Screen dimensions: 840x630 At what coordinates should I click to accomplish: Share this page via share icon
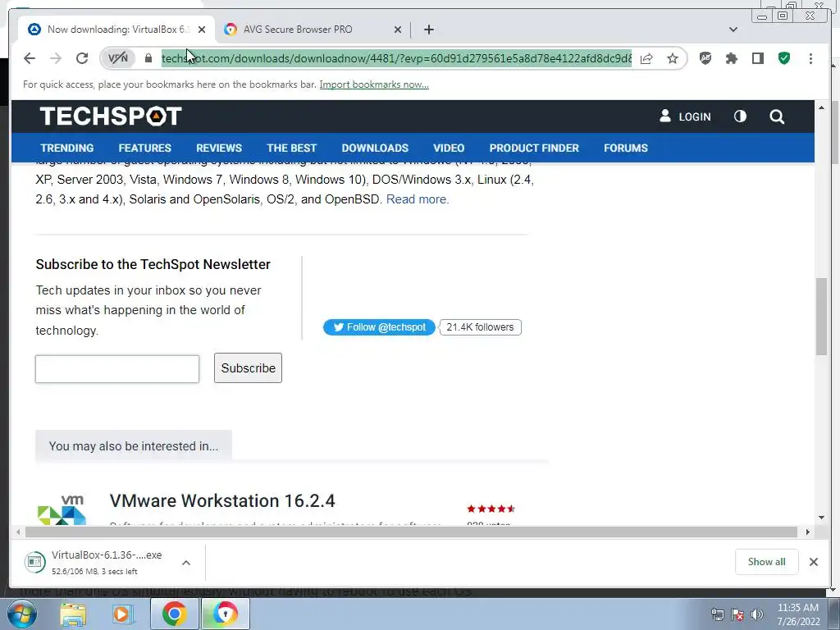[x=646, y=58]
